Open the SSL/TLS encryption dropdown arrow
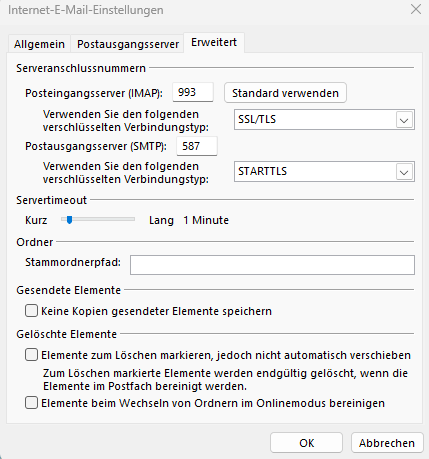This screenshot has width=429, height=459. pos(404,120)
